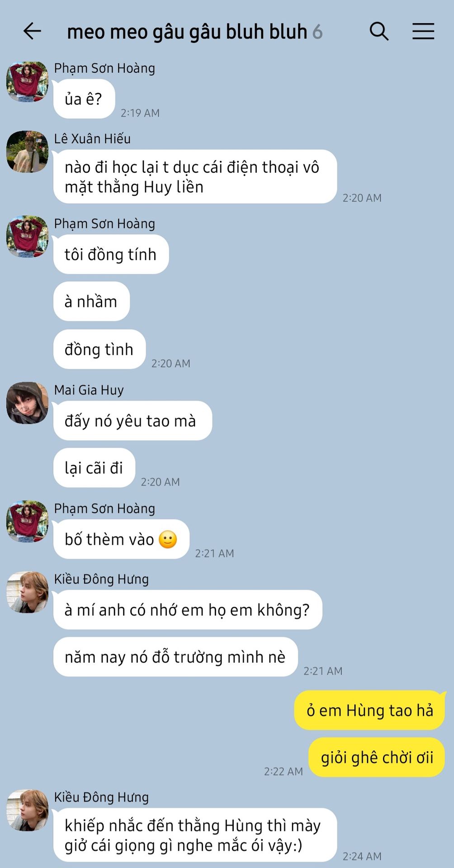
Task: Tap yellow bubble 'ỏ em Hùng tao hả'
Action: coord(370,710)
